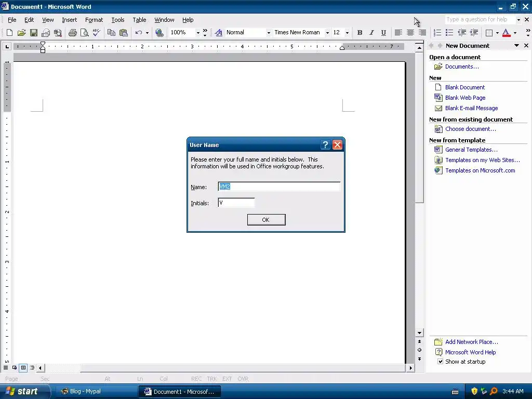Image resolution: width=532 pixels, height=399 pixels.
Task: Click the Name input field
Action: 279,187
